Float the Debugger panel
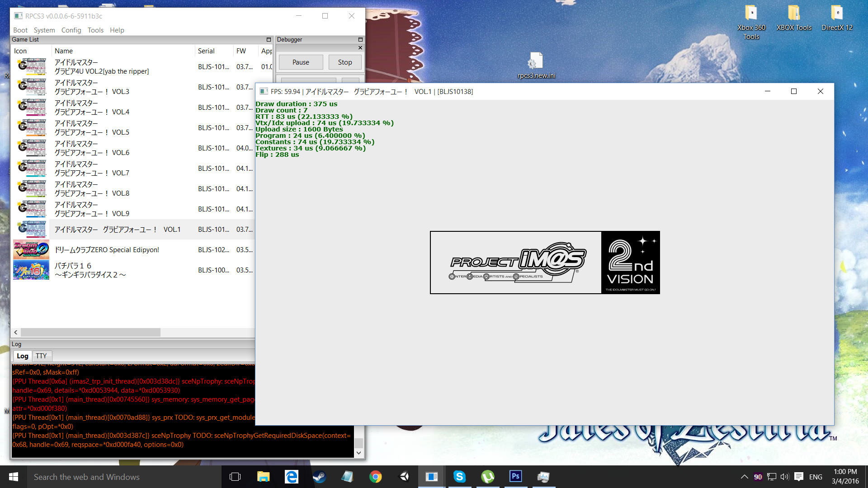 click(x=360, y=40)
